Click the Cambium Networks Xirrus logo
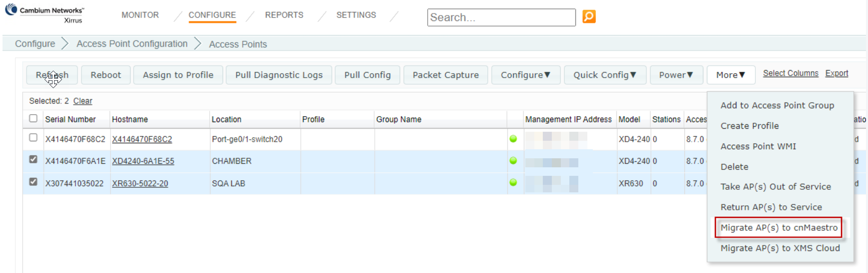Viewport: 868px width, 273px height. 45,14
